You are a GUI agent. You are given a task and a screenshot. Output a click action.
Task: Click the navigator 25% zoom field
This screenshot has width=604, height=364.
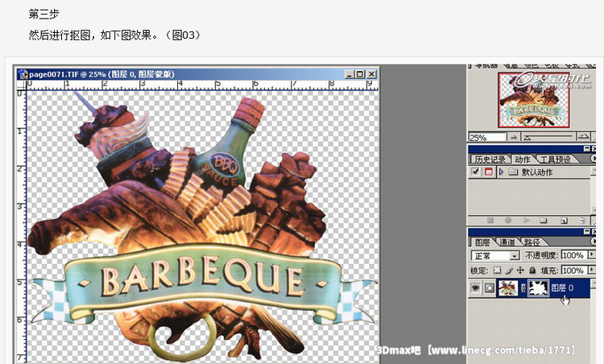click(487, 137)
